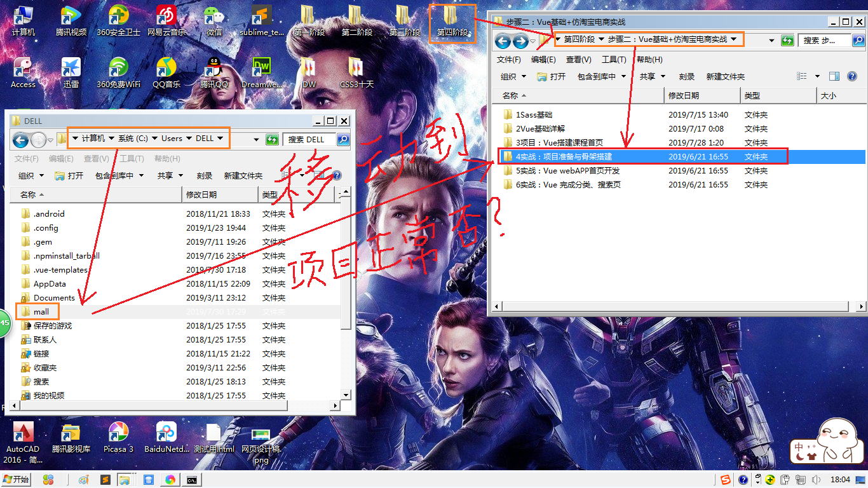Select the 测试用.html desktop file
Screen dimensions: 868x488
click(x=214, y=438)
